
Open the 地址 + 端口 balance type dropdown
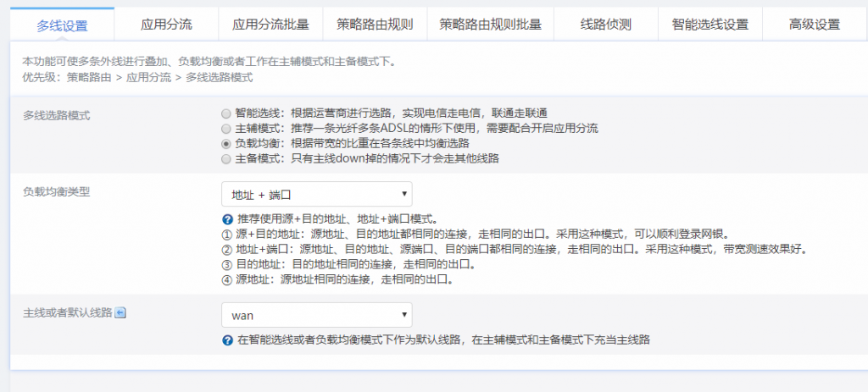point(316,194)
